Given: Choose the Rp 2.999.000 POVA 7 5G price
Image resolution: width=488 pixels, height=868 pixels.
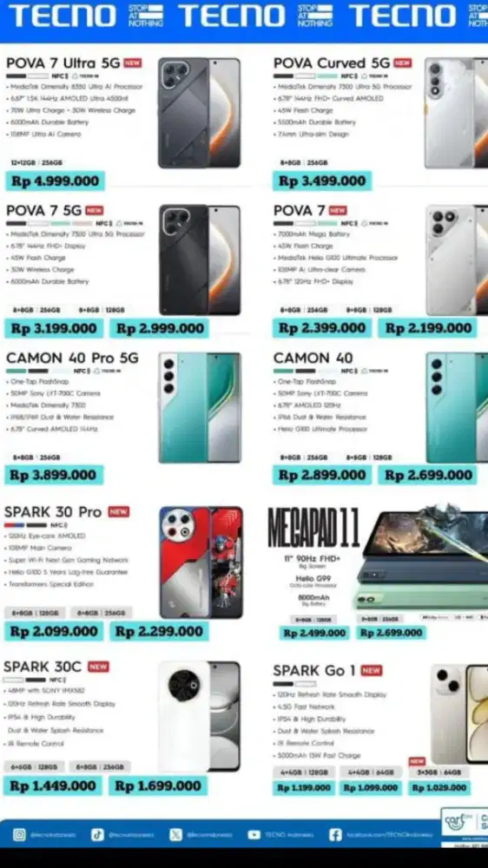Looking at the screenshot, I should click(x=159, y=328).
